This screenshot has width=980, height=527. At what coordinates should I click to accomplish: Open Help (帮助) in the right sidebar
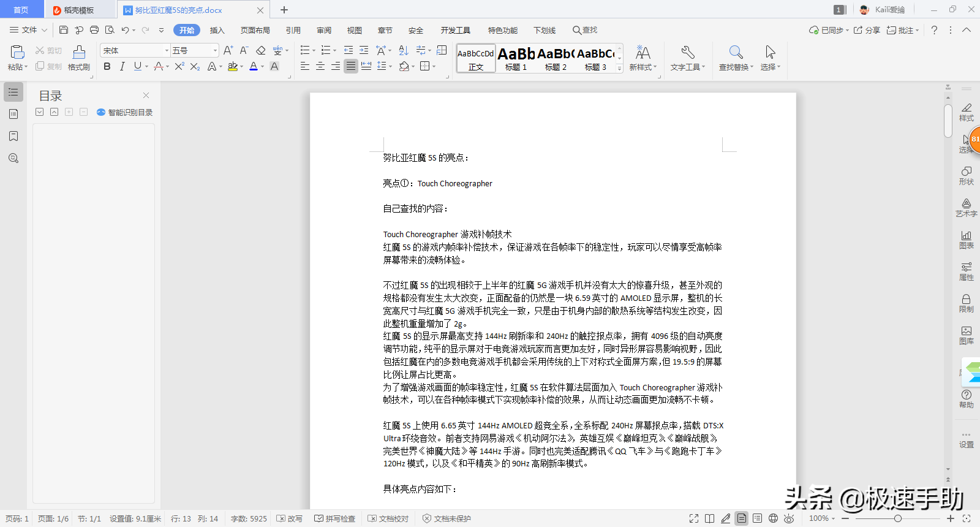click(967, 398)
